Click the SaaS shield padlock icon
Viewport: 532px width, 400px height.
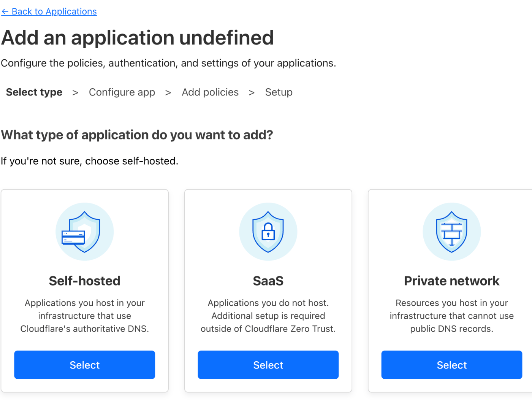pos(268,232)
